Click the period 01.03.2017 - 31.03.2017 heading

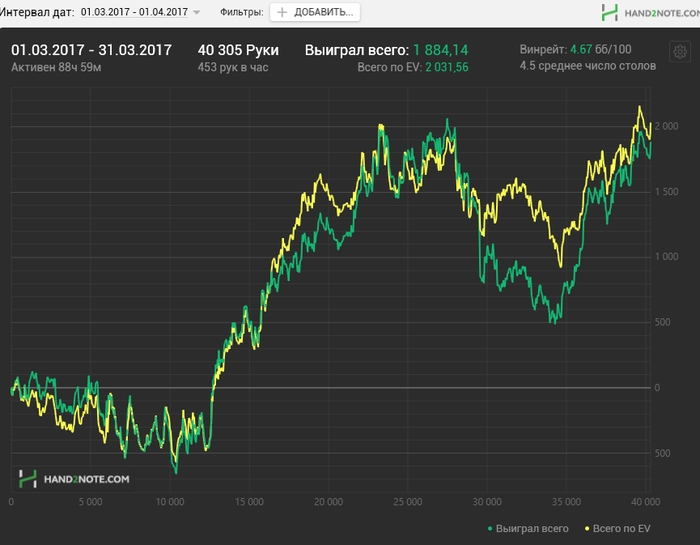(92, 50)
